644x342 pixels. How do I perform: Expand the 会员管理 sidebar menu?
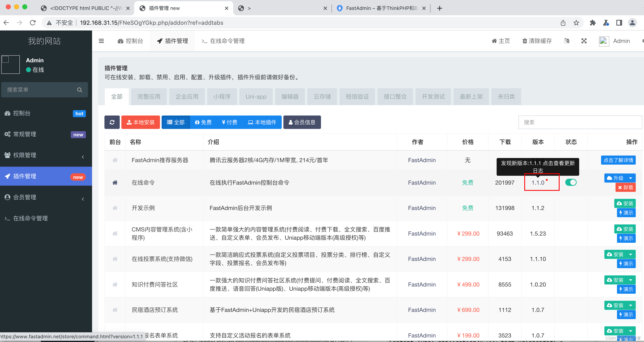[x=46, y=197]
